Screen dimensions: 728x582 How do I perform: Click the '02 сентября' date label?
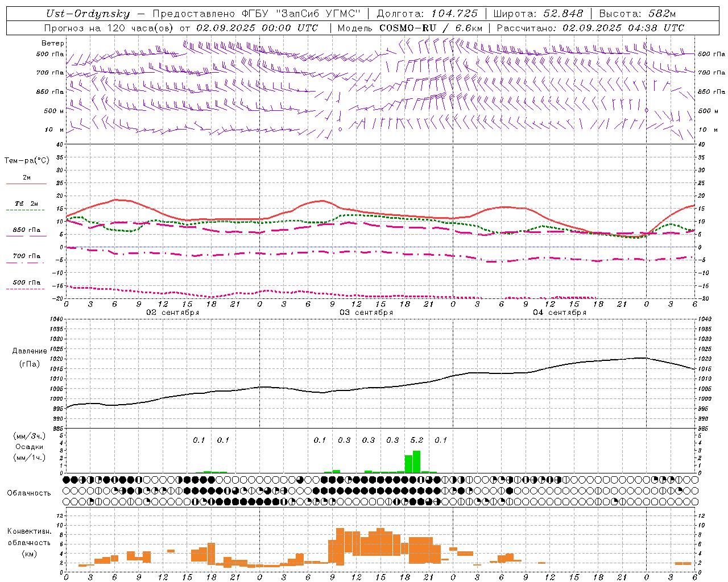173,313
